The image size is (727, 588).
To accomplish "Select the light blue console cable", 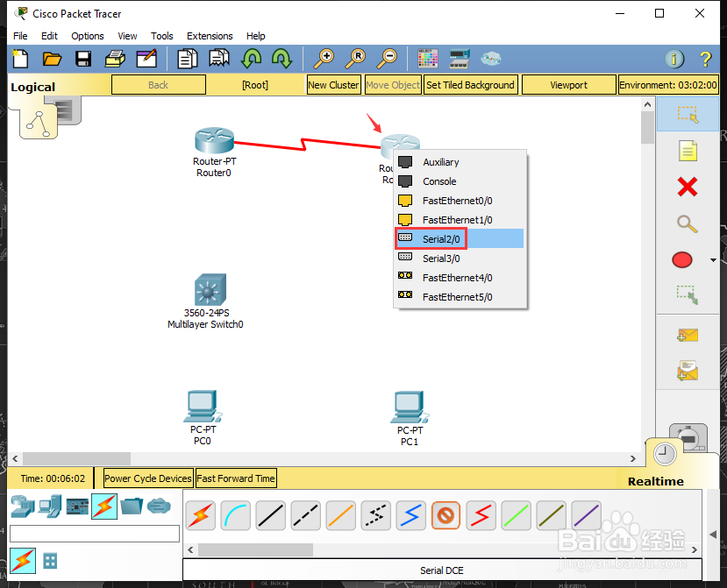I will [x=236, y=515].
